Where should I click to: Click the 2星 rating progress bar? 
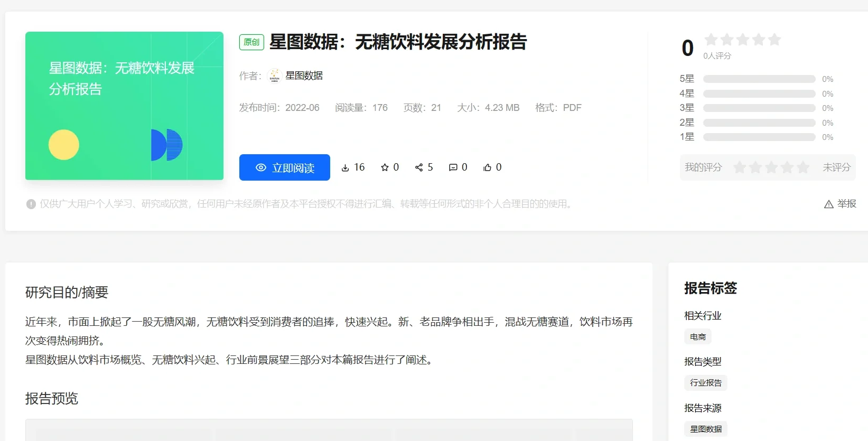(x=759, y=123)
